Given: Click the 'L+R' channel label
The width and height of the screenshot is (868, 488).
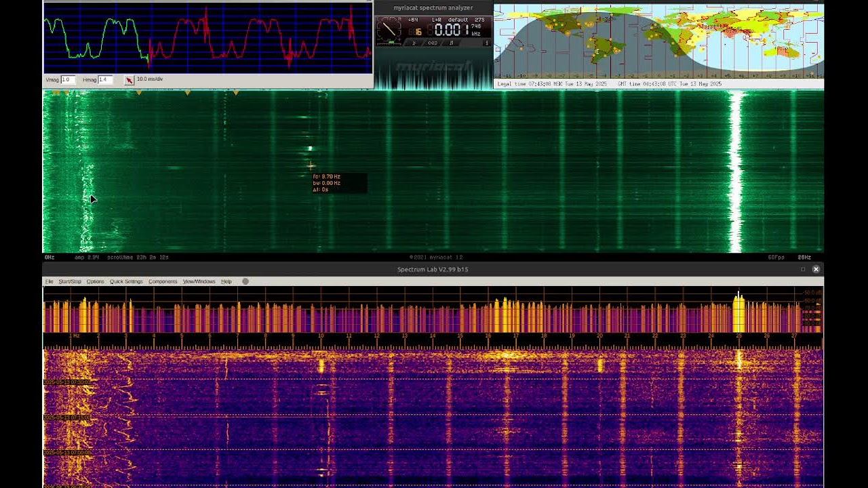Looking at the screenshot, I should (437, 20).
